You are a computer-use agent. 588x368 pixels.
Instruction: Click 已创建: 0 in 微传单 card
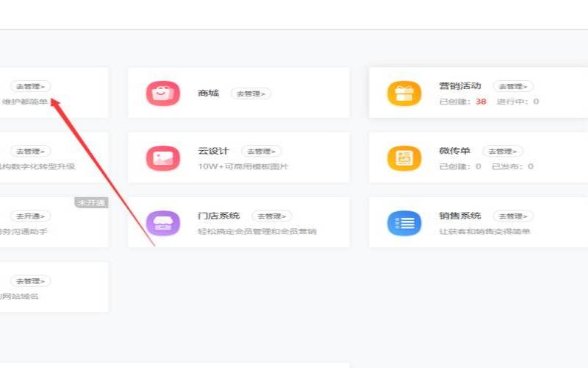tap(460, 166)
